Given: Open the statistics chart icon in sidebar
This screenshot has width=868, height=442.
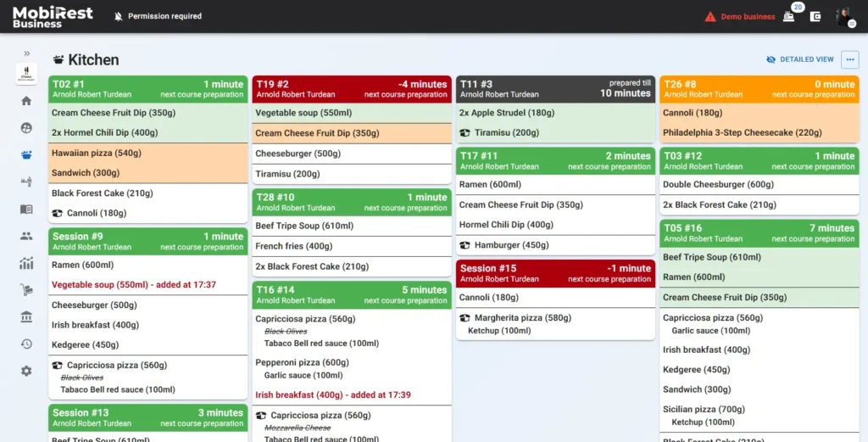Looking at the screenshot, I should click(26, 263).
